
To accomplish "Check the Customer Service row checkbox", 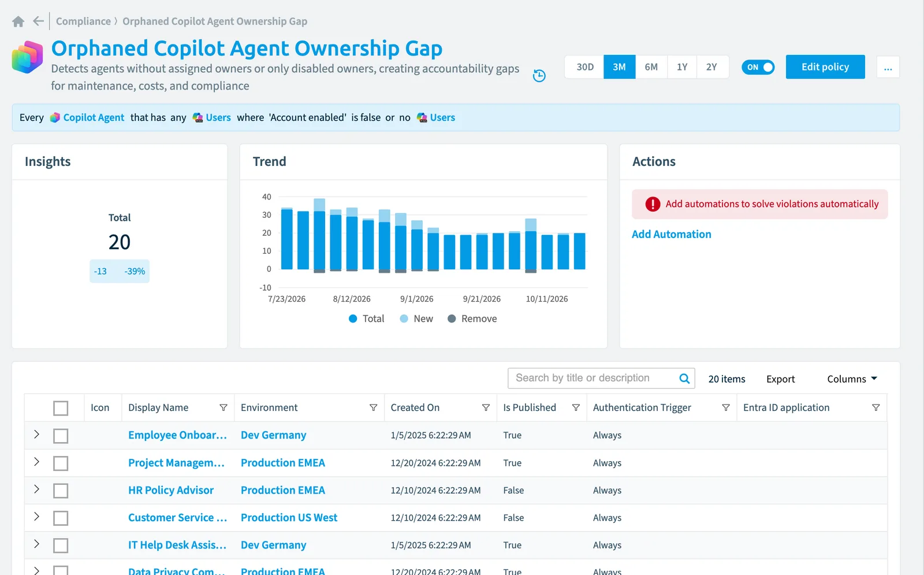I will 61,518.
